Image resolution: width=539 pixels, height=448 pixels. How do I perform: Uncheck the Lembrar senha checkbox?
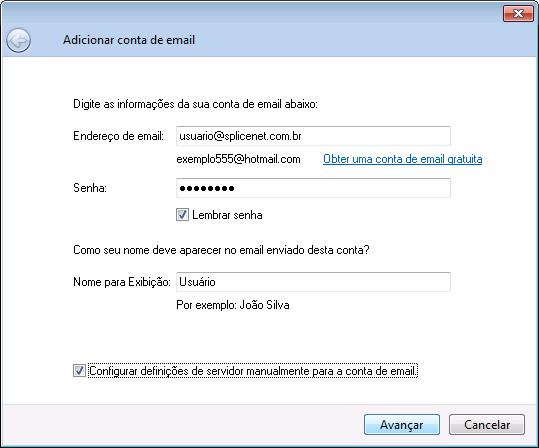(182, 215)
